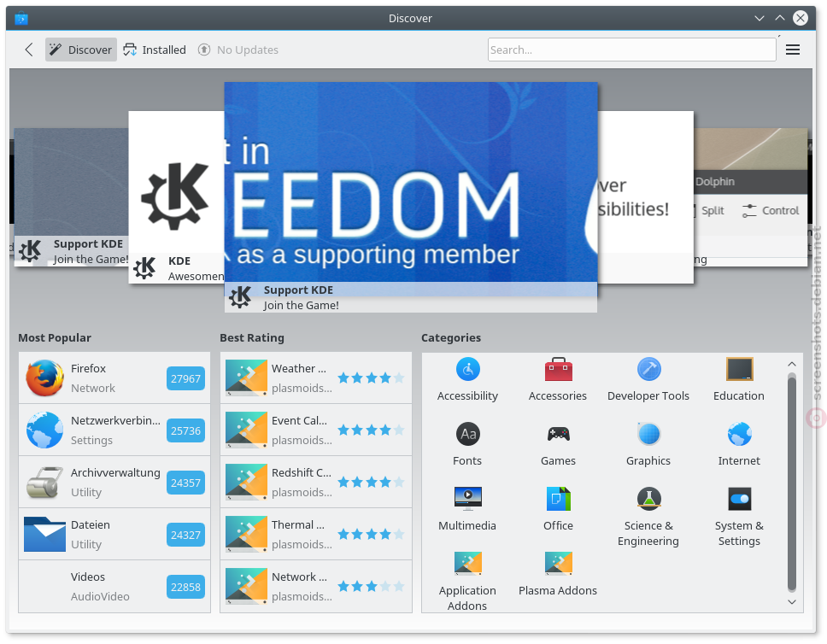This screenshot has width=827, height=644.
Task: Click the 'Join the Game!' caption text
Action: pos(302,306)
